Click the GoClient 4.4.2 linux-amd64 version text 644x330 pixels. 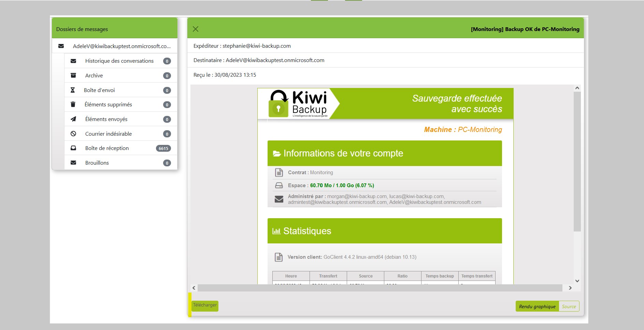tap(370, 257)
